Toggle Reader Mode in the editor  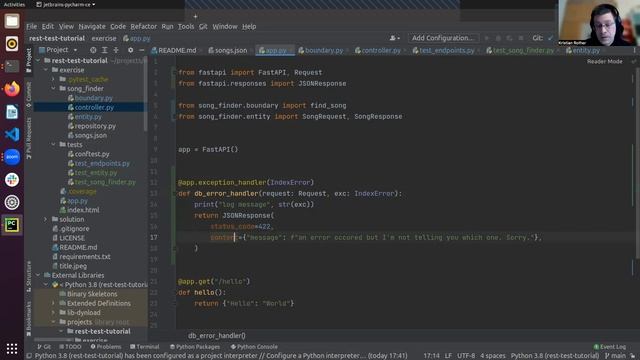pos(604,61)
